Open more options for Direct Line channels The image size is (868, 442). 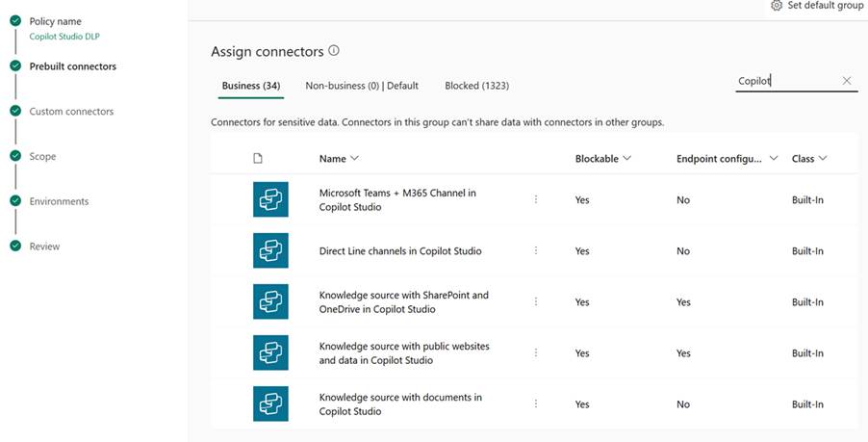pyautogui.click(x=536, y=250)
